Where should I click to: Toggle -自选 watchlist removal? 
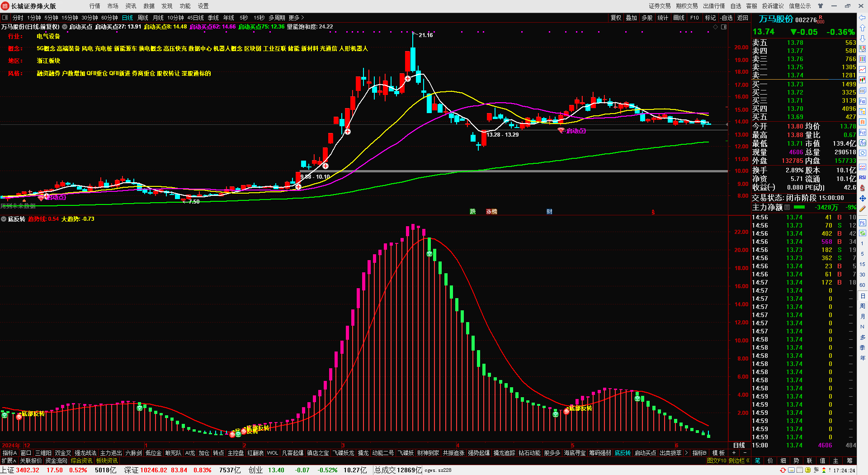pyautogui.click(x=726, y=18)
